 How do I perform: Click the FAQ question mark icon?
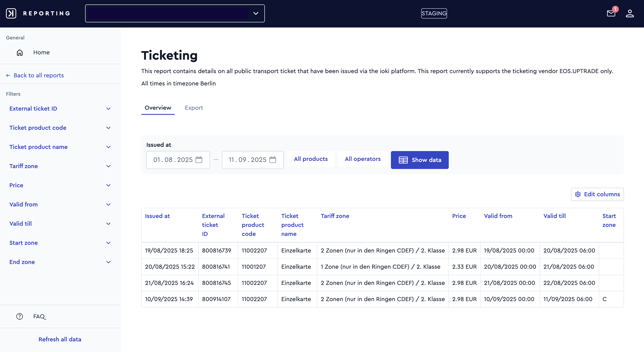pos(19,316)
